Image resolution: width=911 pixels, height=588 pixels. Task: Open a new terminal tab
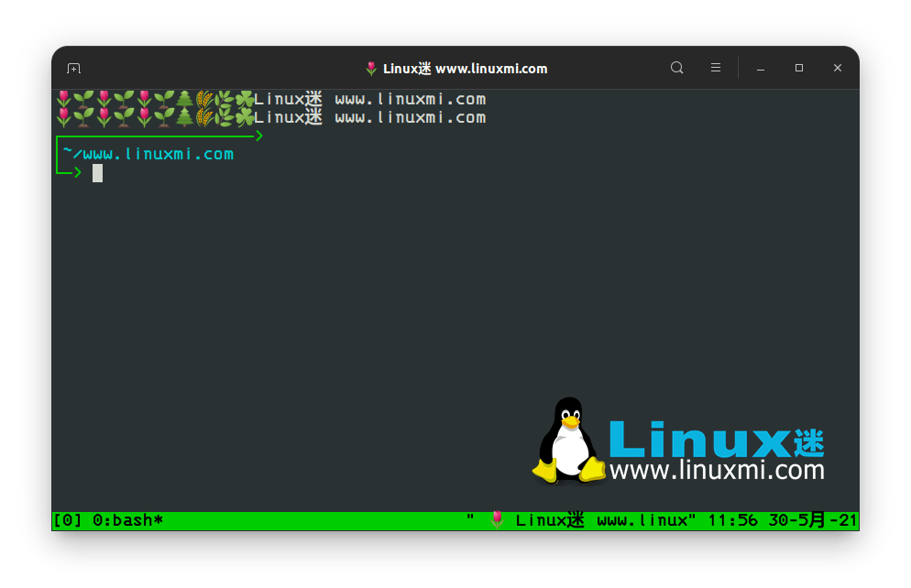click(x=73, y=68)
